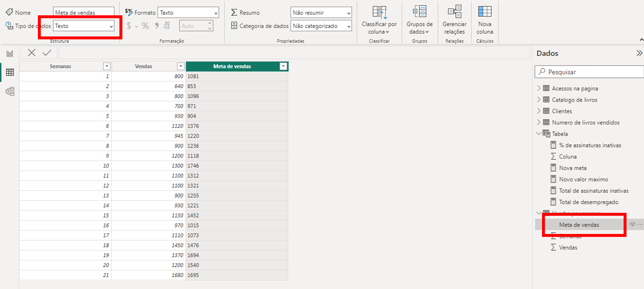Image resolution: width=644 pixels, height=289 pixels.
Task: Select the '% de assinaturas inativas' measure
Action: click(590, 145)
